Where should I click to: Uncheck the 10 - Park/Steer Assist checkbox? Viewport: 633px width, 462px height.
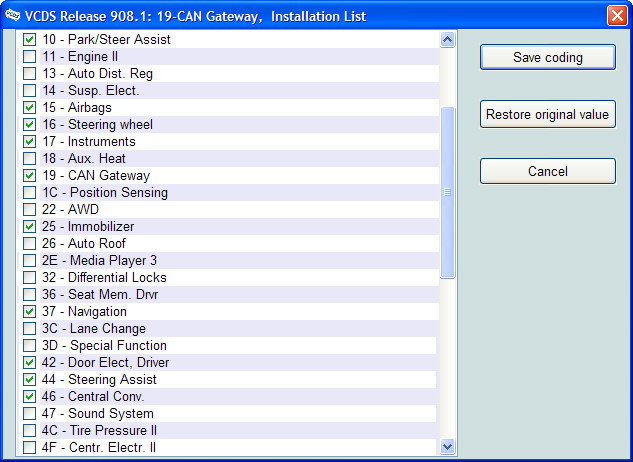coord(29,40)
